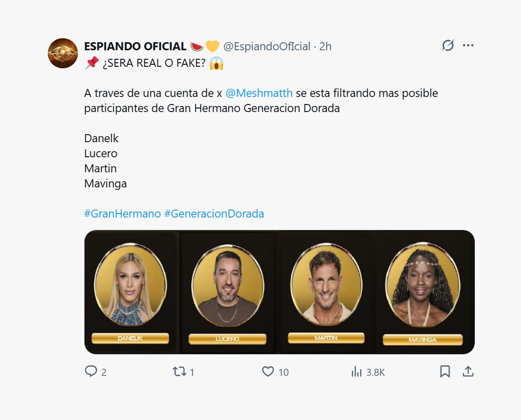Click ESPIANDO OFICIAL display name
Screen dimensions: 521x420
tap(134, 46)
